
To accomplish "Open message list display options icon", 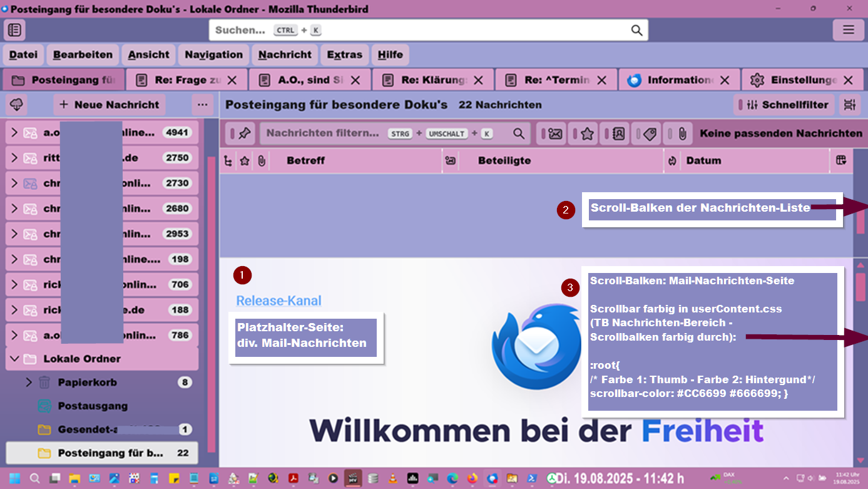I will pos(849,105).
